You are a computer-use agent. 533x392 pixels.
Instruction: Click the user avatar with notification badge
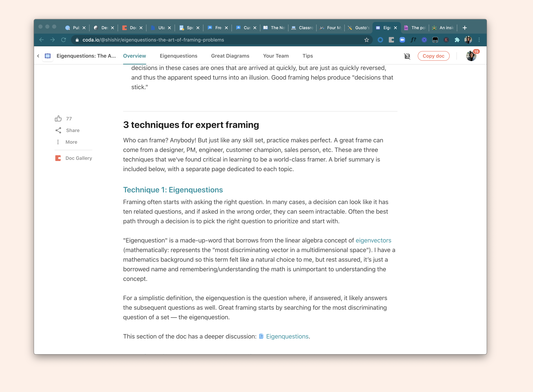pos(471,56)
